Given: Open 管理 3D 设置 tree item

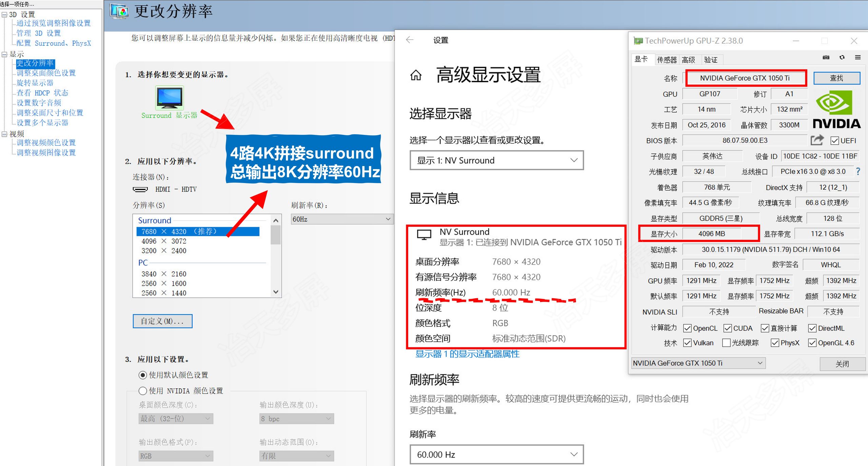Looking at the screenshot, I should (x=39, y=33).
